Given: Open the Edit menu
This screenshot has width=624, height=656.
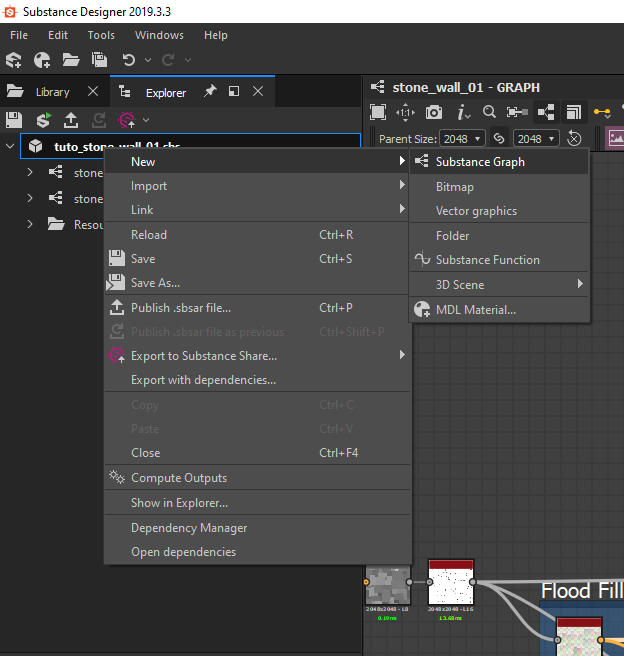Looking at the screenshot, I should pos(58,35).
